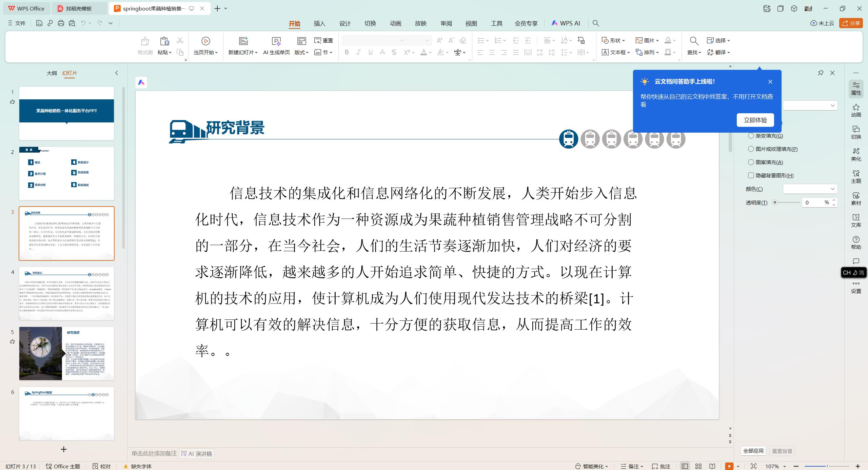Open the 大纲 tab in left panel
Viewport: 868px width, 470px height.
click(x=52, y=73)
